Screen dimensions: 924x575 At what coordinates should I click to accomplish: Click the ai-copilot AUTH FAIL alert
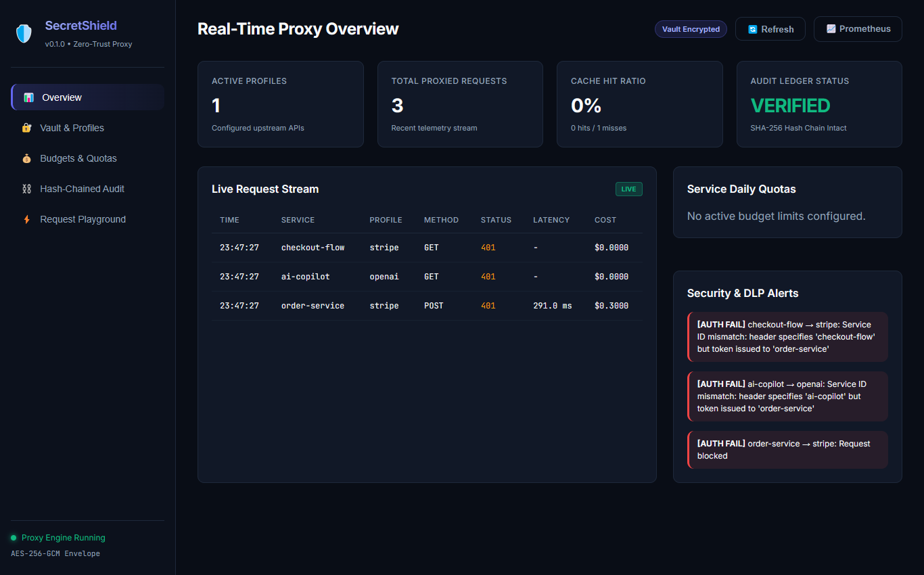click(x=787, y=396)
